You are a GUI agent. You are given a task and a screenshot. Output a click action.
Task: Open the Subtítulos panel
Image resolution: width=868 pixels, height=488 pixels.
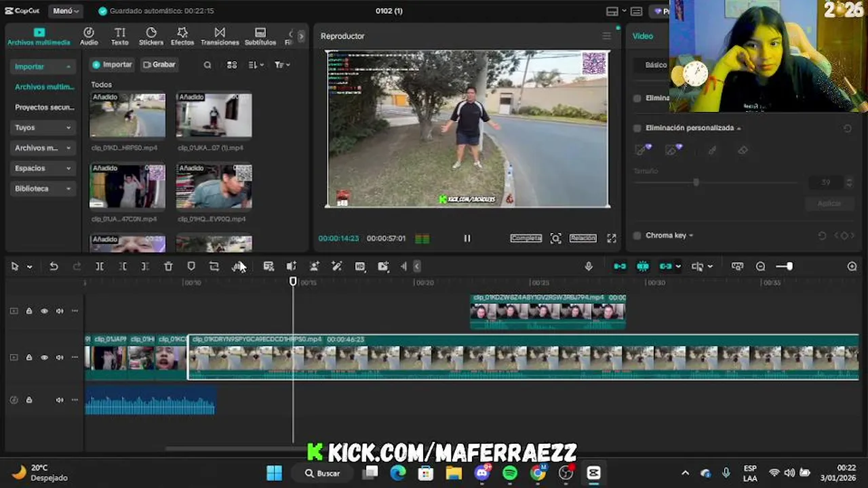(x=260, y=36)
